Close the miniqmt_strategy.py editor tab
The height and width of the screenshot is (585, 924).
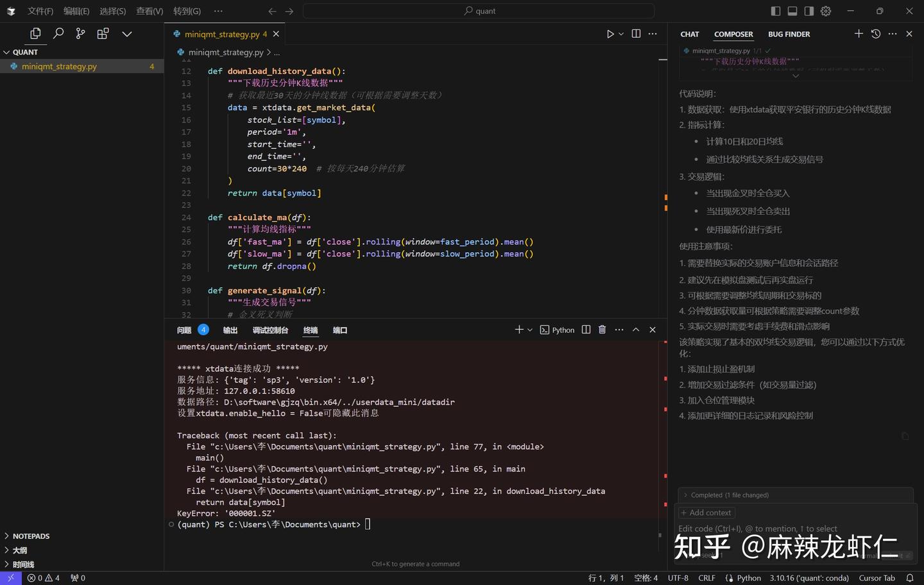pyautogui.click(x=276, y=34)
